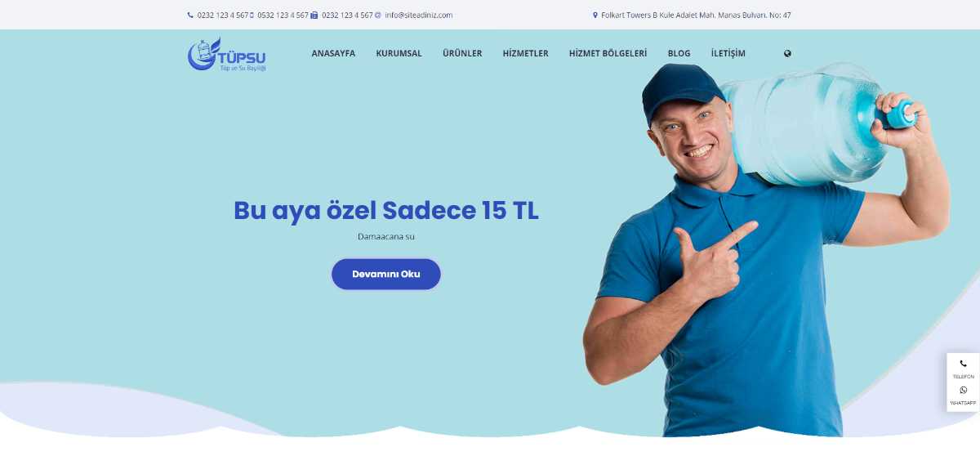The image size is (980, 465).
Task: Click the phone icon in the top bar
Action: pos(190,15)
